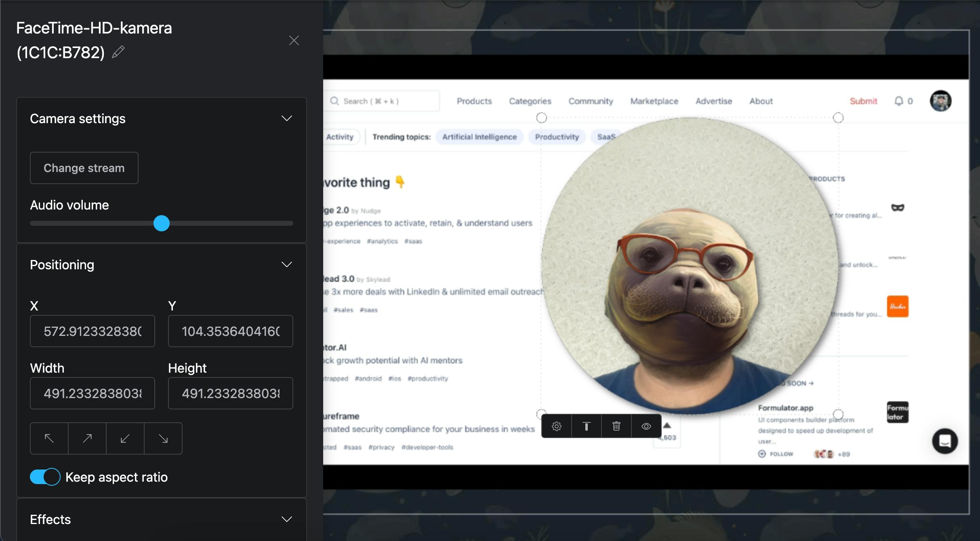980x541 pixels.
Task: Open the Formulator.app product link
Action: pos(785,408)
